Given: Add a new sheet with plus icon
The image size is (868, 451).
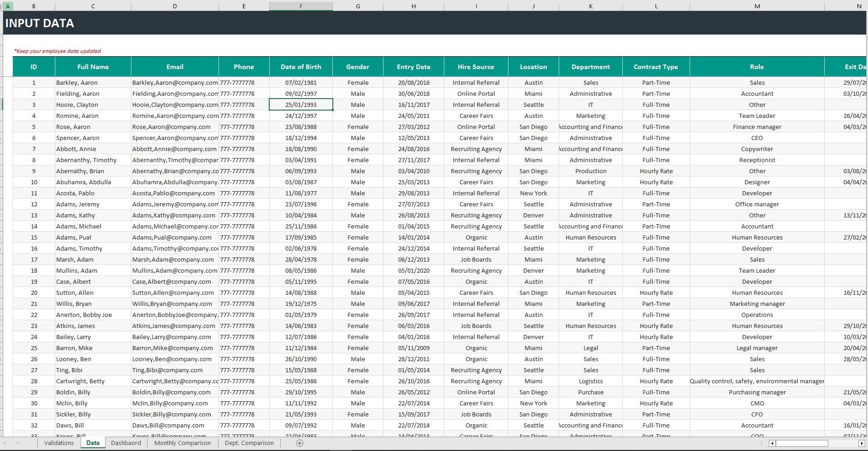Looking at the screenshot, I should (299, 443).
